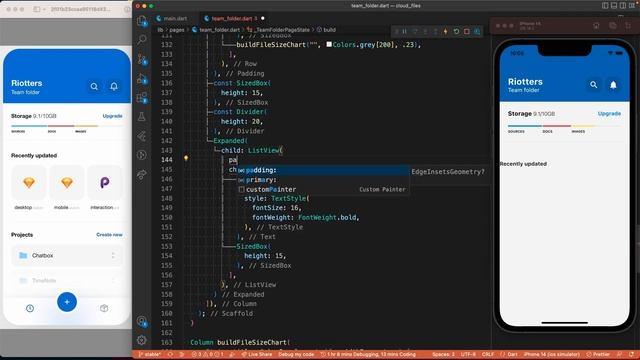Screen dimensions: 640x360
Task: Open the widget inspector debug toolbar icon
Action: point(477,31)
